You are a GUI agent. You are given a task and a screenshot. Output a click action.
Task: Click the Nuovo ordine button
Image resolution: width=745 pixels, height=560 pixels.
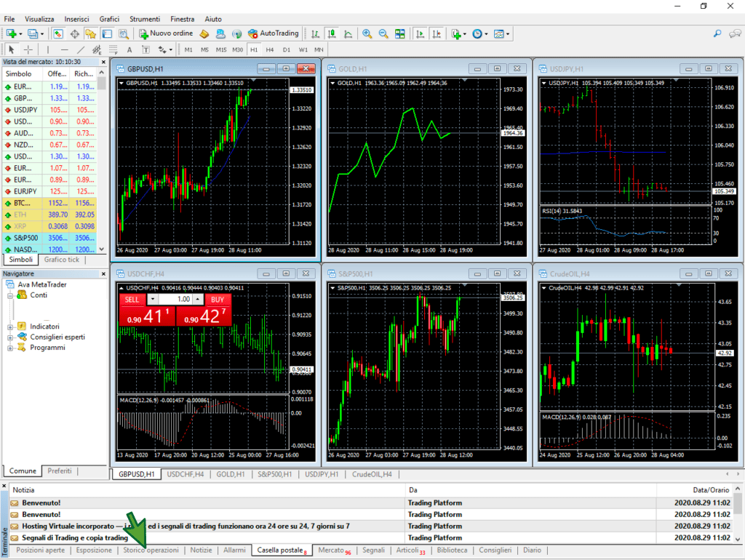click(166, 33)
